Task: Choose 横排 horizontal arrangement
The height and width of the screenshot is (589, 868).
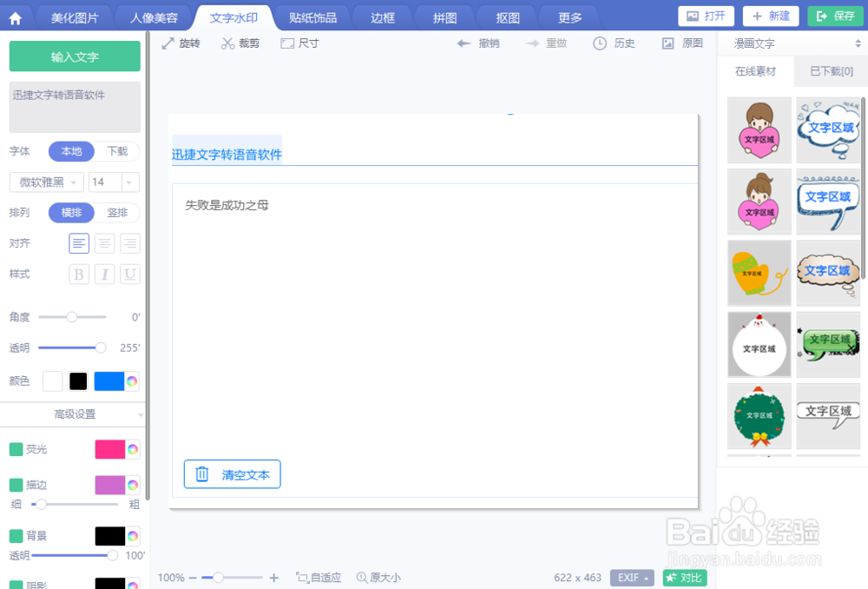Action: coord(71,213)
